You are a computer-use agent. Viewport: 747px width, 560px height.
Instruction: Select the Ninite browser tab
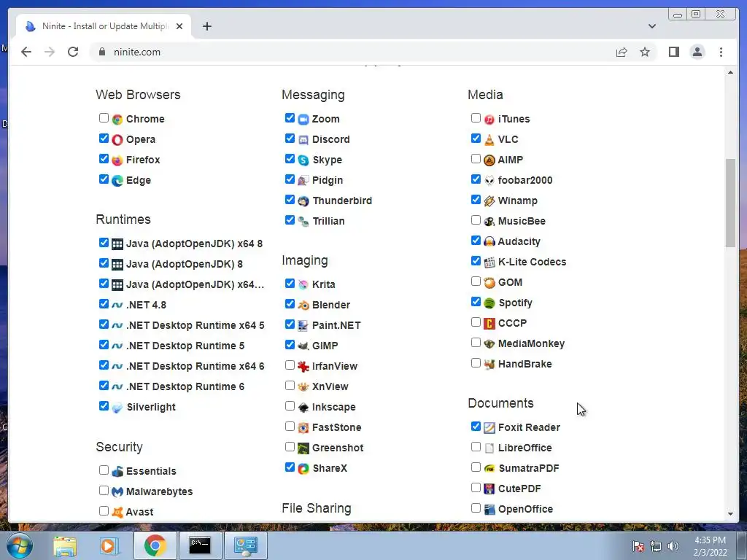pos(104,26)
